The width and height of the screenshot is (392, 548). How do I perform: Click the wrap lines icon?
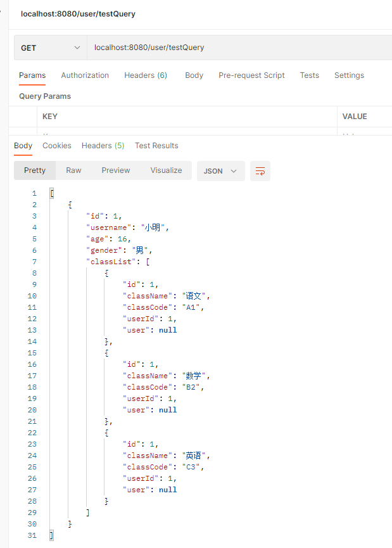click(x=260, y=171)
